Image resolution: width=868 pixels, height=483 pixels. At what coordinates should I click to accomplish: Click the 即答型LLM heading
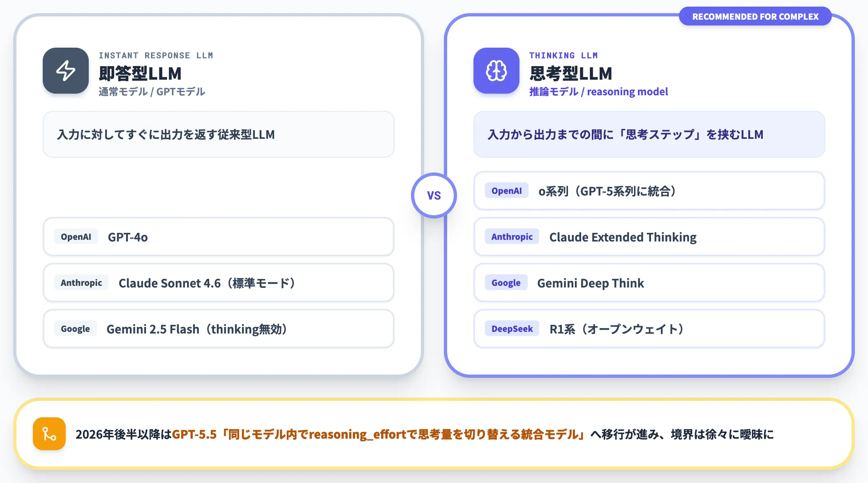[x=140, y=74]
